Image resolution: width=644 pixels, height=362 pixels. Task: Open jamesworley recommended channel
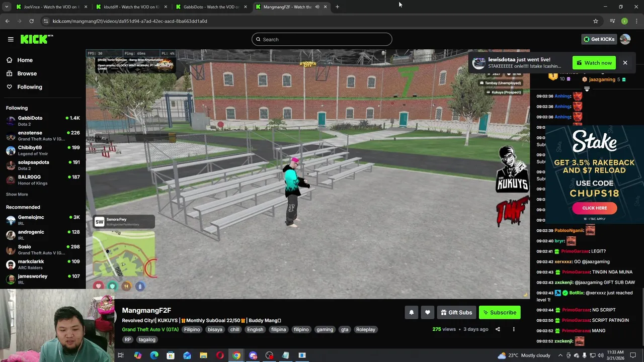click(43, 279)
